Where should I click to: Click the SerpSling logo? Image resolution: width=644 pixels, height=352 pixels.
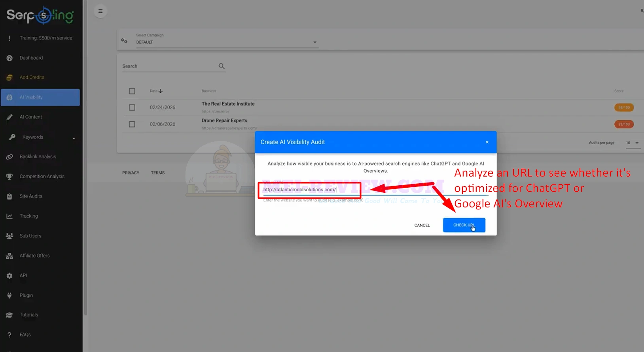point(40,15)
